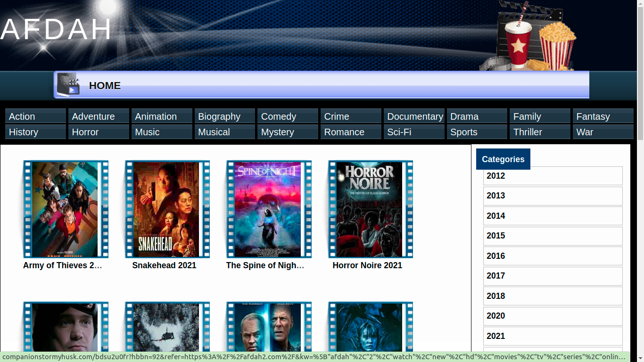The height and width of the screenshot is (362, 644).
Task: Show War movies
Action: [603, 132]
